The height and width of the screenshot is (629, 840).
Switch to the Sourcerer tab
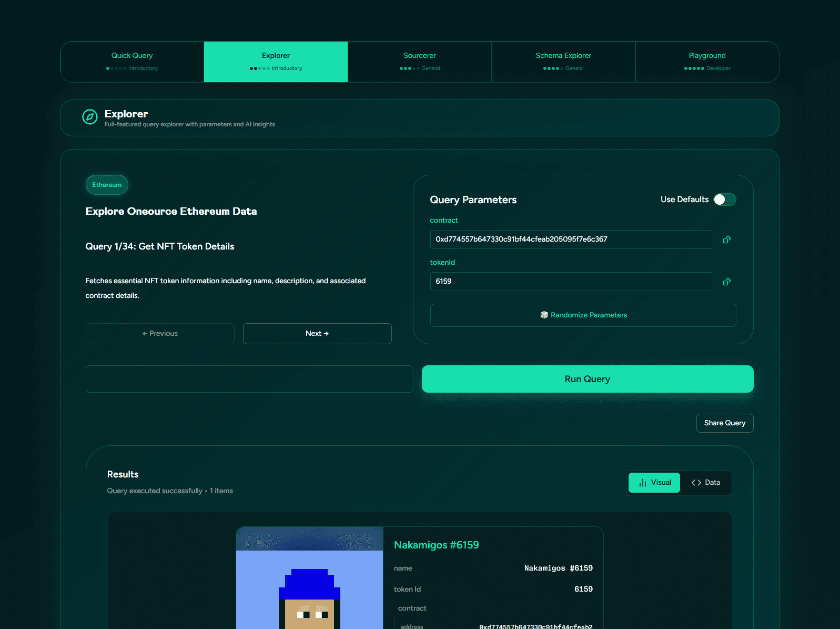[419, 62]
